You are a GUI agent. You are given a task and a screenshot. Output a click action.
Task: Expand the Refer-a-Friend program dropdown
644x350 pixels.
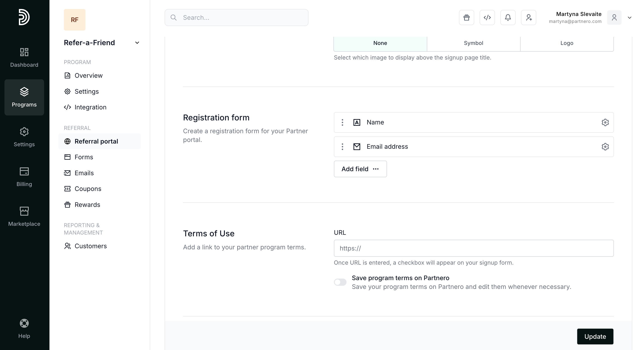click(x=137, y=43)
